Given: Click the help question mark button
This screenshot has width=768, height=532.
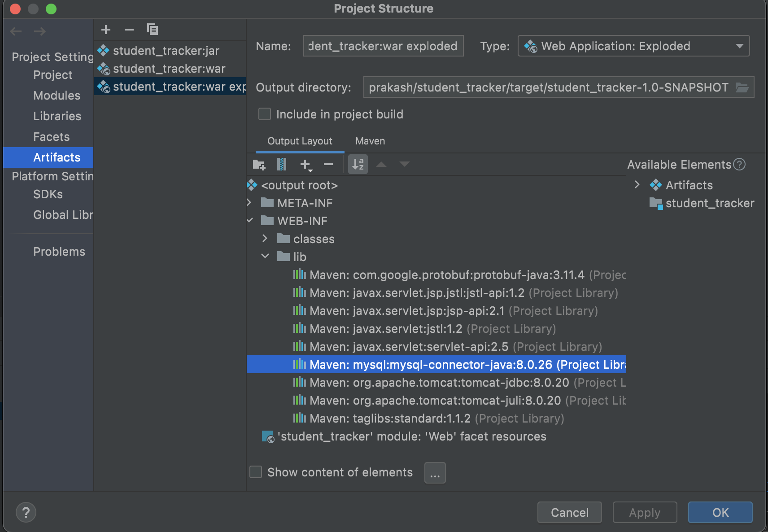Looking at the screenshot, I should pyautogui.click(x=26, y=512).
